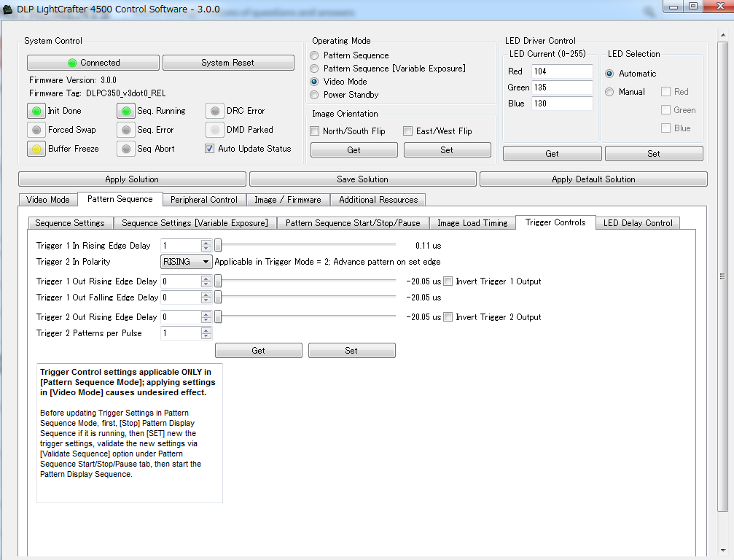Switch to Sequence Settings subtab
Screen dimensions: 734x560
coord(70,223)
